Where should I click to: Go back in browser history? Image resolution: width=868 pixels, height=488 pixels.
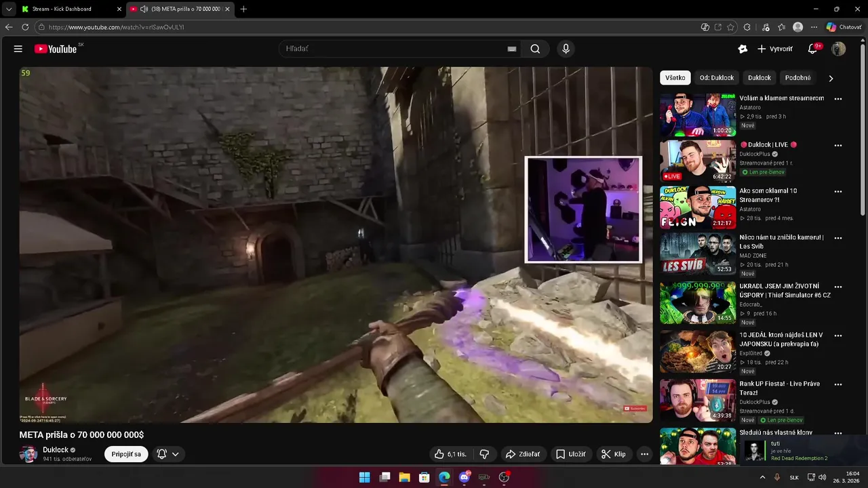point(9,27)
